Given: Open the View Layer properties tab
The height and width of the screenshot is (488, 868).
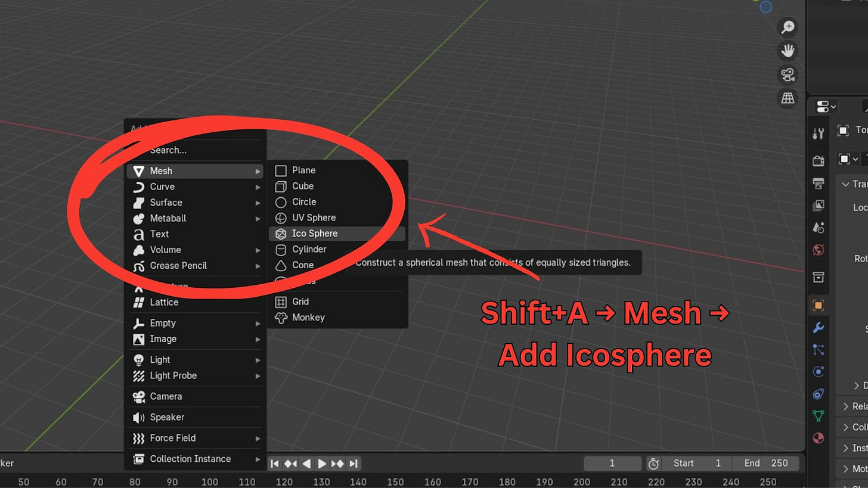Looking at the screenshot, I should [819, 206].
